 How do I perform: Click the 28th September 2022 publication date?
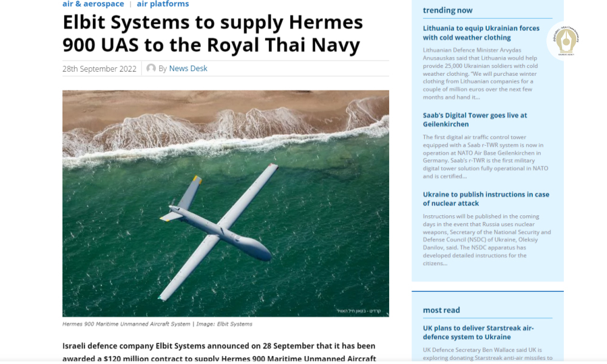pyautogui.click(x=100, y=69)
